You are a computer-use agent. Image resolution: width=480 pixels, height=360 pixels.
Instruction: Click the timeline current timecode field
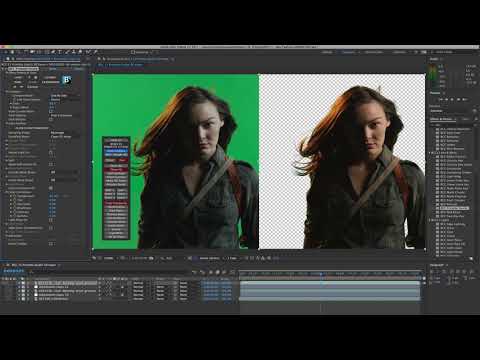(x=14, y=271)
